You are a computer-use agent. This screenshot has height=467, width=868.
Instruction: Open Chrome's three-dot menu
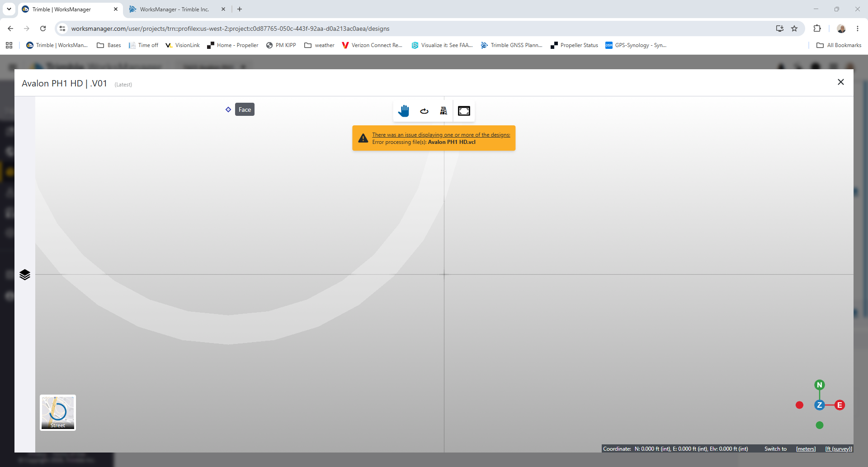(858, 29)
